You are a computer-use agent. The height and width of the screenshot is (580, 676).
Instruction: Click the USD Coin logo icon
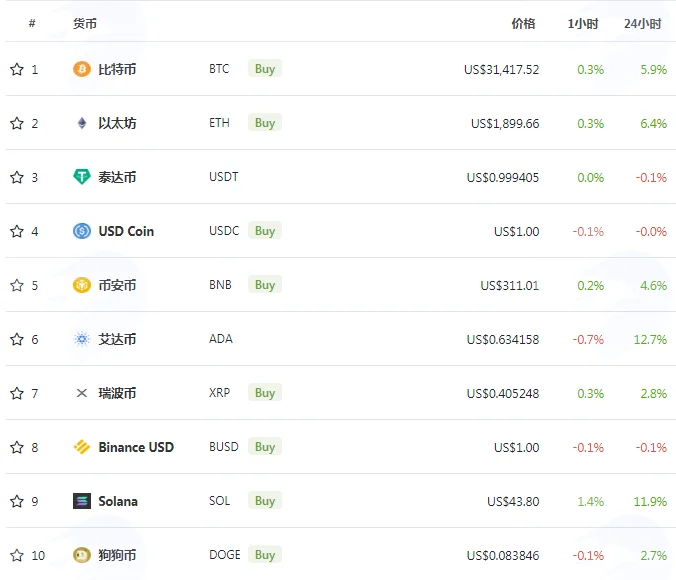tap(81, 231)
